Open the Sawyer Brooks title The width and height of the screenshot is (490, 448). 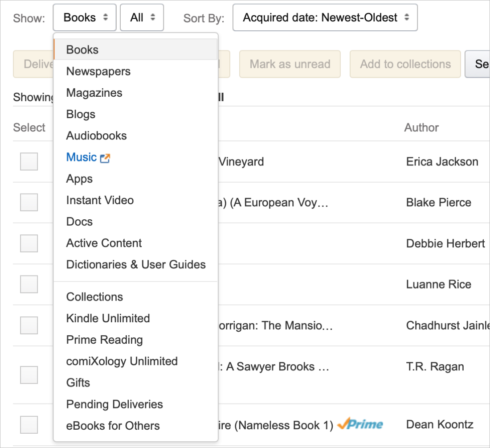pos(274,367)
